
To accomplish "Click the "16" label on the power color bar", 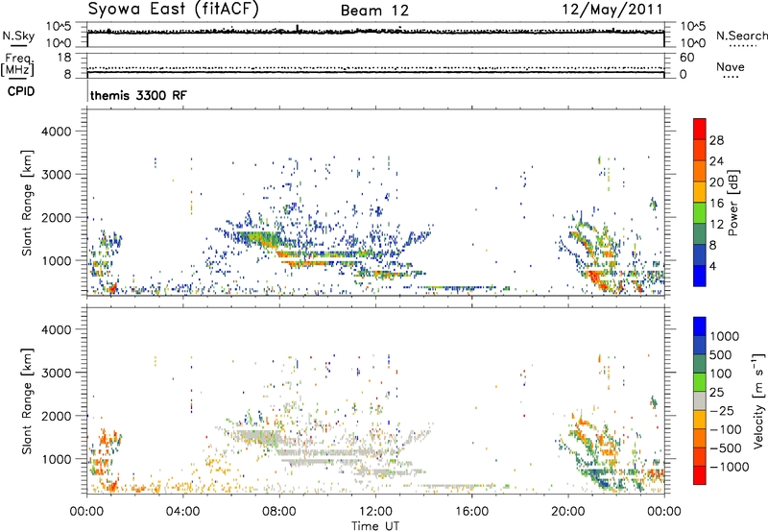I will click(716, 204).
